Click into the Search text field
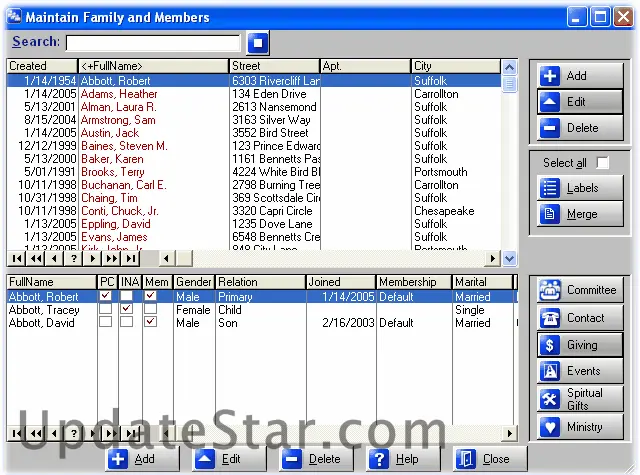640x475 pixels. point(153,43)
